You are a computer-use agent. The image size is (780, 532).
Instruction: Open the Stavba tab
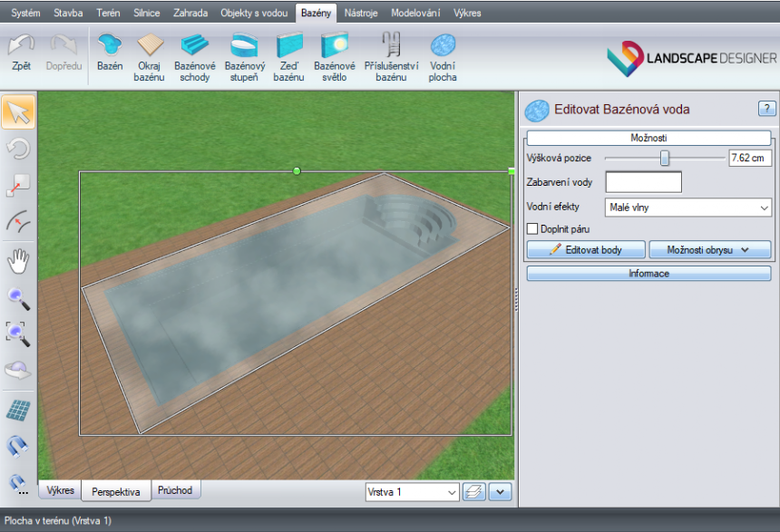click(68, 13)
